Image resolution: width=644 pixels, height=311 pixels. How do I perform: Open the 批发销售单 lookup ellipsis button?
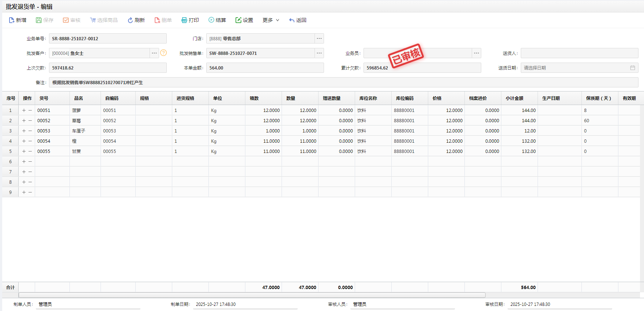tap(319, 53)
